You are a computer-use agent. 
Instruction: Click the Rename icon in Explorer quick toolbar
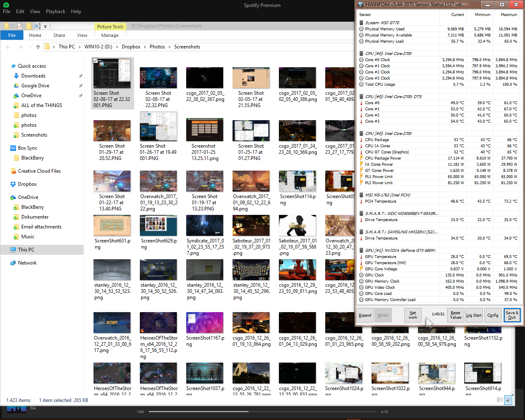pyautogui.click(x=37, y=26)
